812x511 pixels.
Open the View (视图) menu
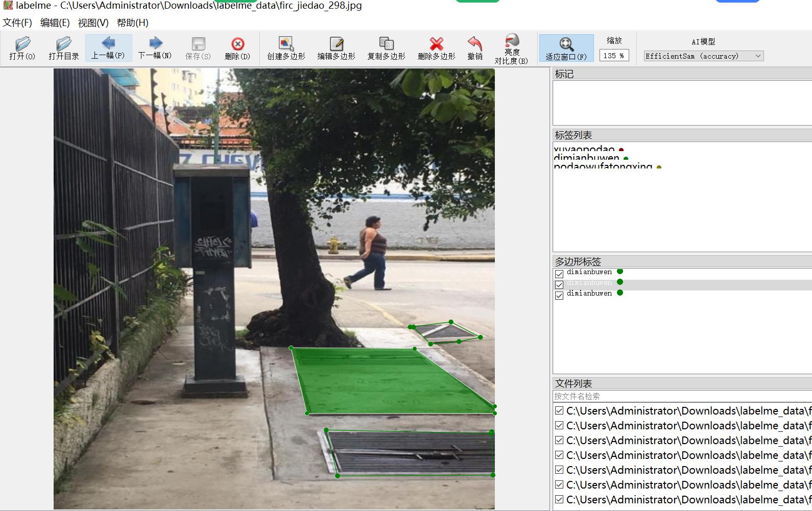(x=93, y=23)
